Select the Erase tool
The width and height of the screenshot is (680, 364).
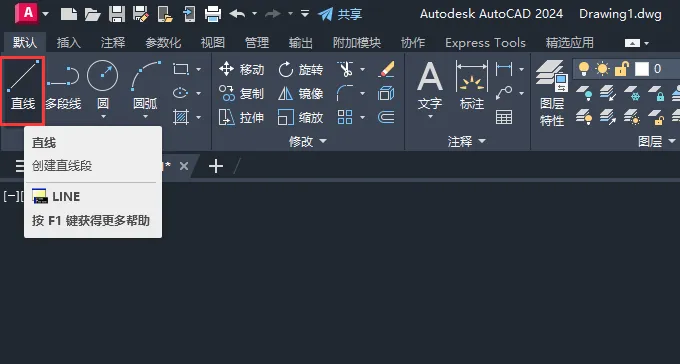(386, 69)
